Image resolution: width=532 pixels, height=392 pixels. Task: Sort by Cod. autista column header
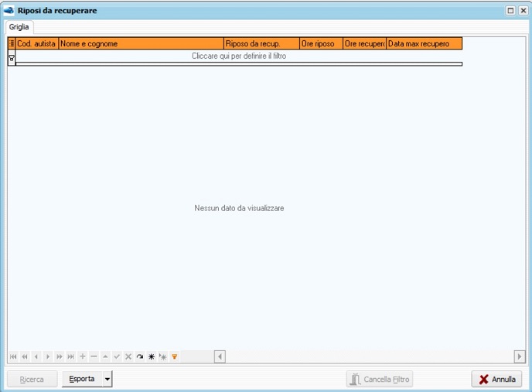(37, 43)
